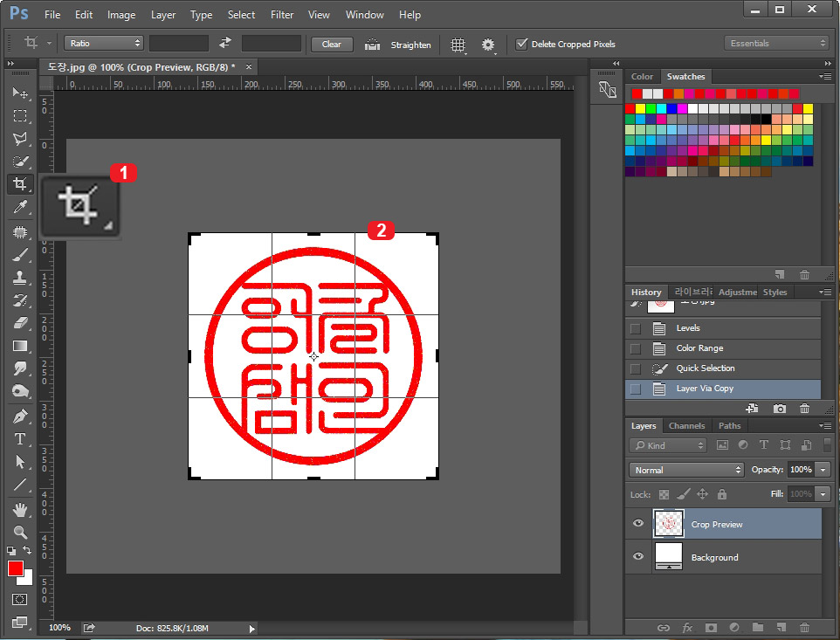
Task: Open the Fill slider dropdown arrow
Action: [823, 494]
